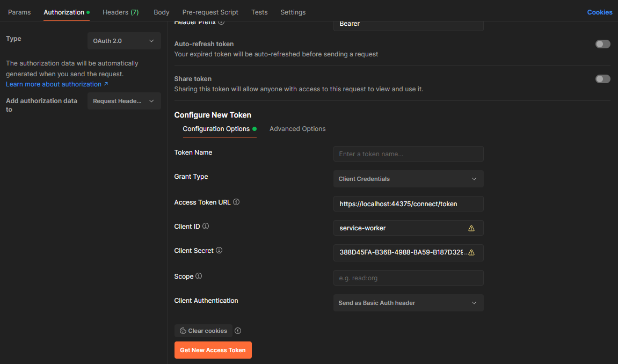Image resolution: width=618 pixels, height=364 pixels.
Task: Turn on the Share token toggle
Action: (602, 78)
